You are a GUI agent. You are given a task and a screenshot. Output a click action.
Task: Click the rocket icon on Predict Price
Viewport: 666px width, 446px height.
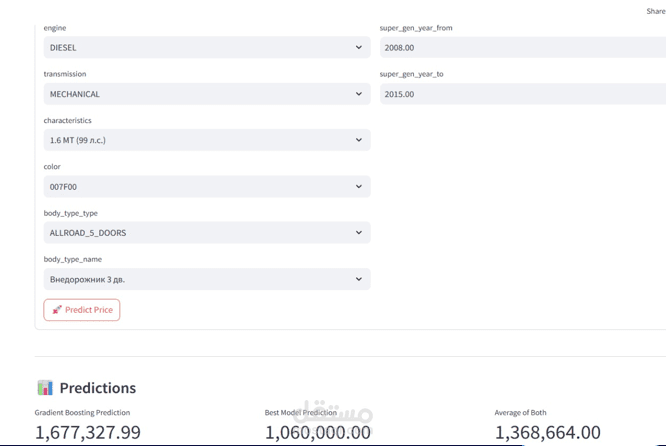point(57,310)
